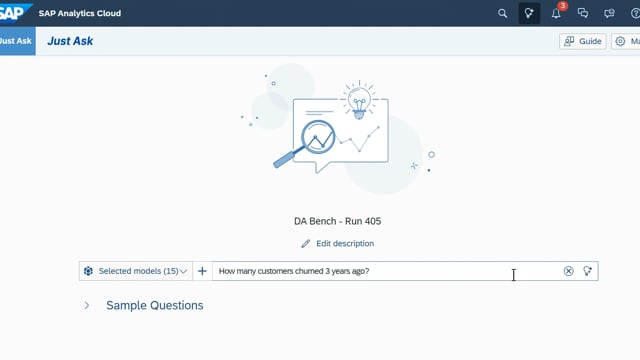Switch to the Just Ask tab
Screen dimensions: 640x360
17,41
